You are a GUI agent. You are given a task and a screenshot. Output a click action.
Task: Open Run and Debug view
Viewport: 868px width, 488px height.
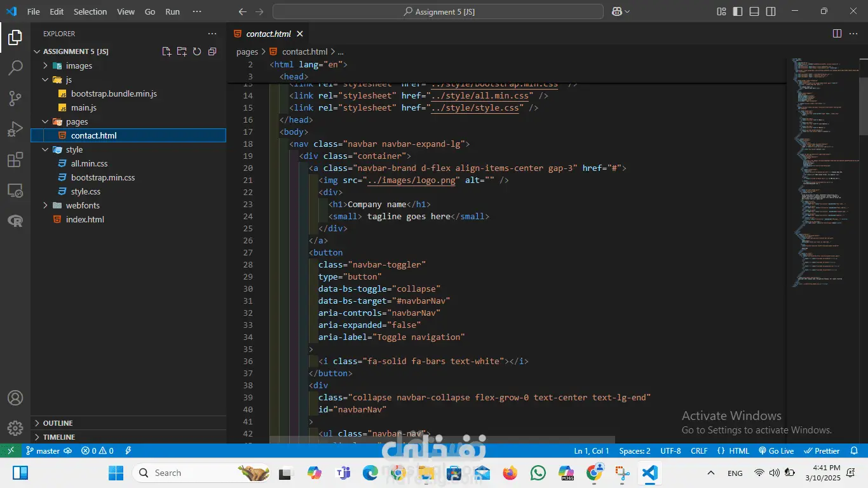tap(15, 129)
